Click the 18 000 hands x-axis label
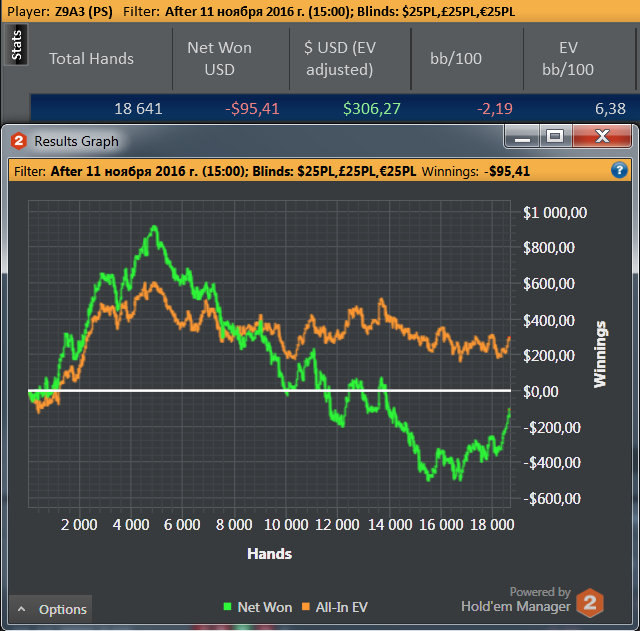 click(x=492, y=525)
